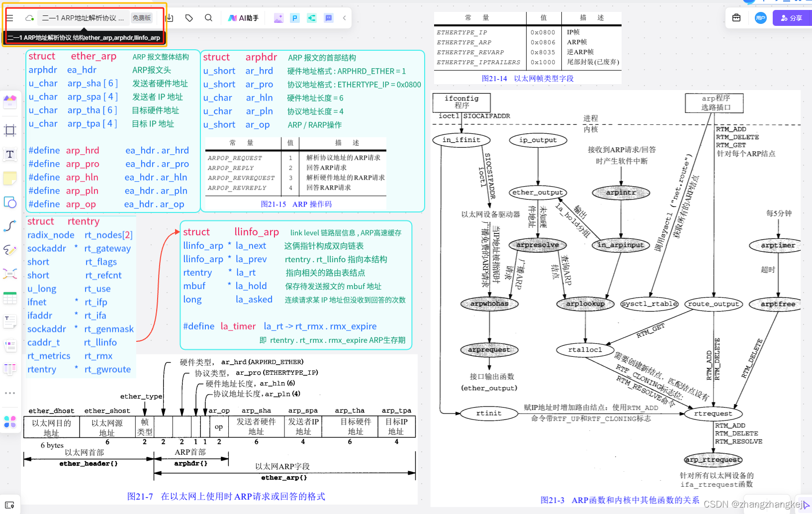Select the text T tool
The height and width of the screenshot is (514, 812).
click(x=10, y=154)
